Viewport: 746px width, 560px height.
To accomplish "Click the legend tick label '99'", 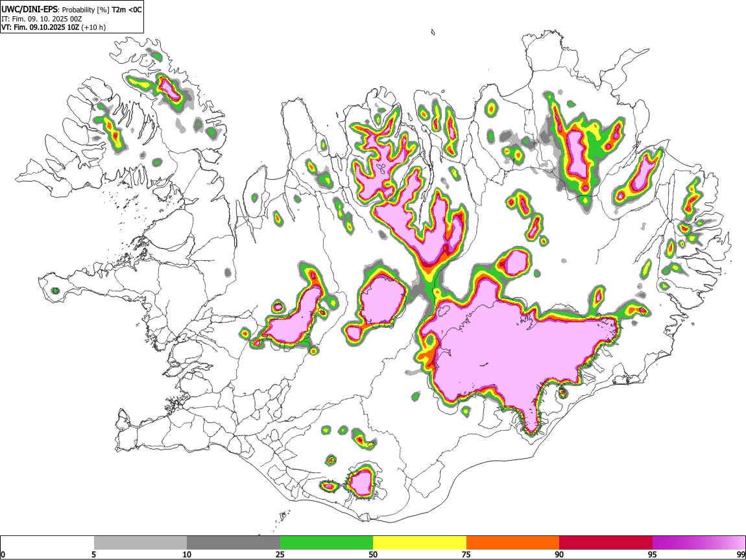I will tap(741, 555).
